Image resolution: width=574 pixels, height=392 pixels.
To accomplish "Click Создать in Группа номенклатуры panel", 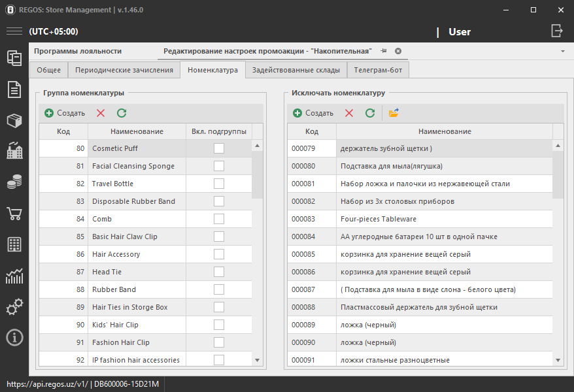I will click(65, 113).
